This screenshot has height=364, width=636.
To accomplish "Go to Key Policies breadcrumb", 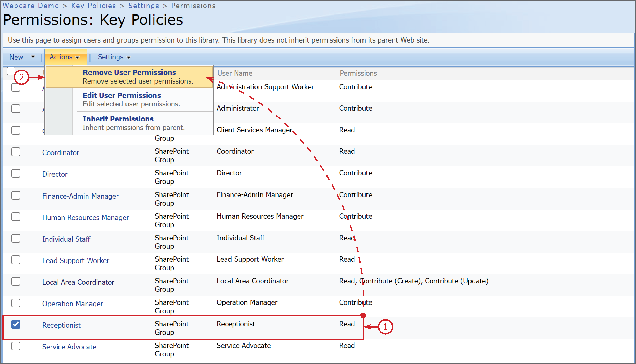I will [x=94, y=6].
